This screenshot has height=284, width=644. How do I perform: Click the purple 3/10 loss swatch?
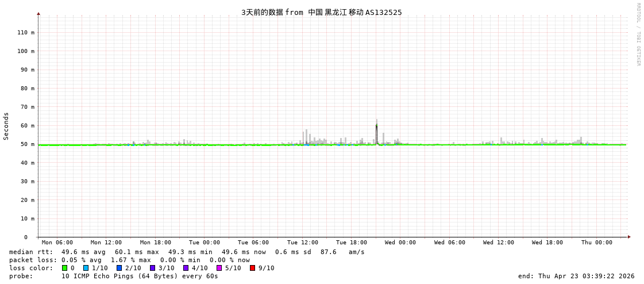[153, 268]
